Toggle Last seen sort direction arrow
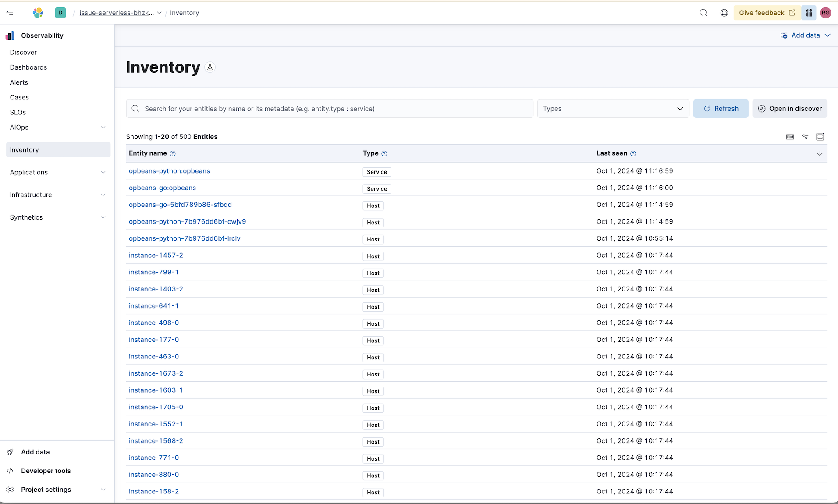Viewport: 838px width, 504px height. (820, 153)
